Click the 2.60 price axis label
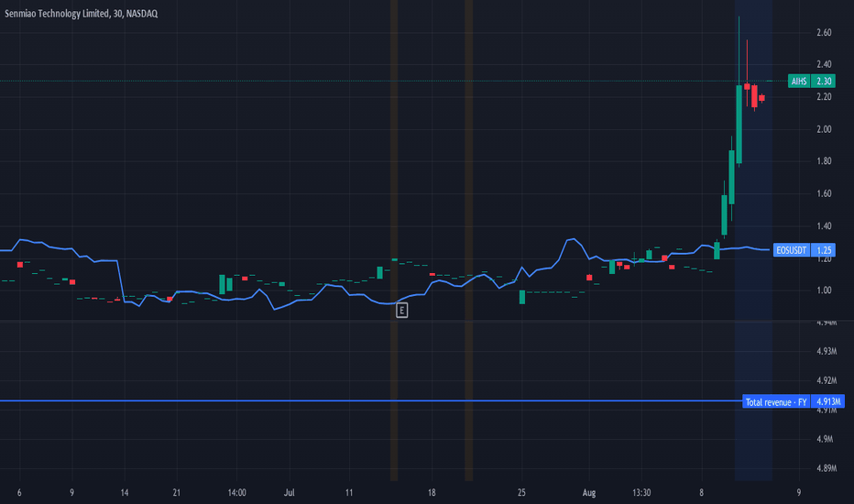 [x=824, y=33]
